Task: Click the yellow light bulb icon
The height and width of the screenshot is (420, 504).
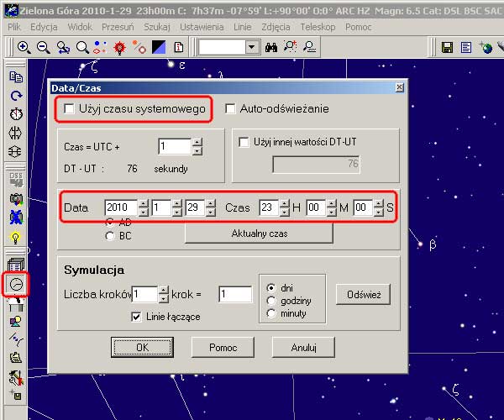Action: [x=15, y=238]
